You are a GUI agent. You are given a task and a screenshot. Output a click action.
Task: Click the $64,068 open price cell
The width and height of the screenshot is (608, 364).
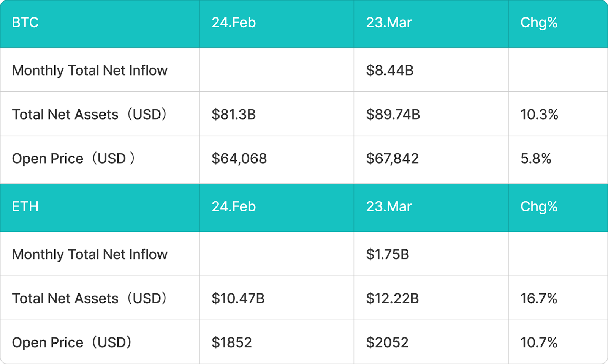pyautogui.click(x=239, y=159)
